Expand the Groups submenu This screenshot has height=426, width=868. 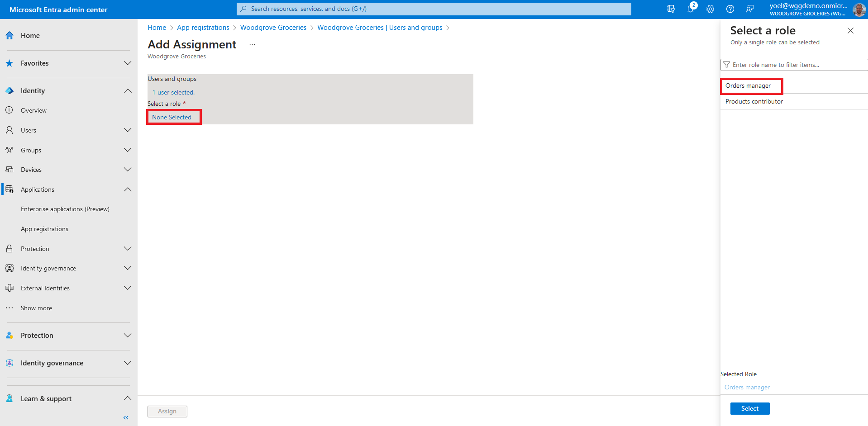point(128,150)
